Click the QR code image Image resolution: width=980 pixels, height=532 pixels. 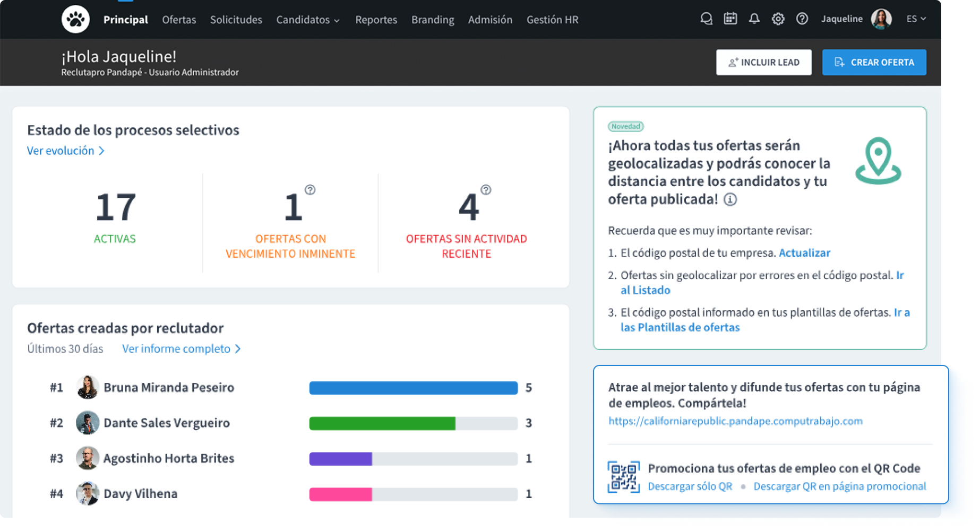[623, 477]
